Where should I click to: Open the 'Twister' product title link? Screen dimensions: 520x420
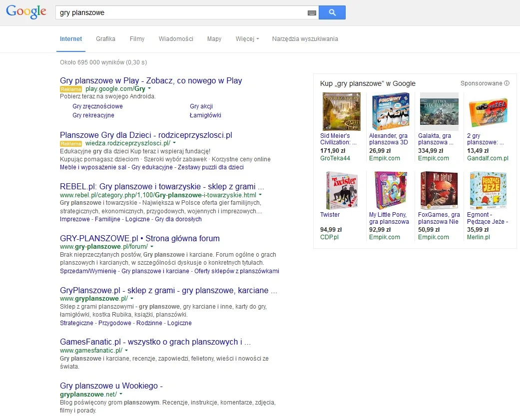[x=330, y=214]
